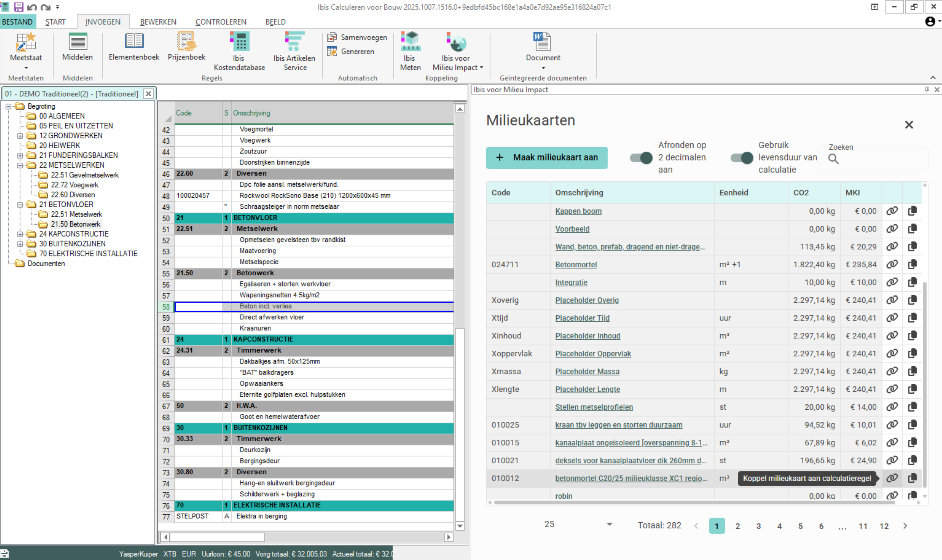The width and height of the screenshot is (942, 560).
Task: Switch to the CONTROLEREN ribbon tab
Action: click(221, 22)
